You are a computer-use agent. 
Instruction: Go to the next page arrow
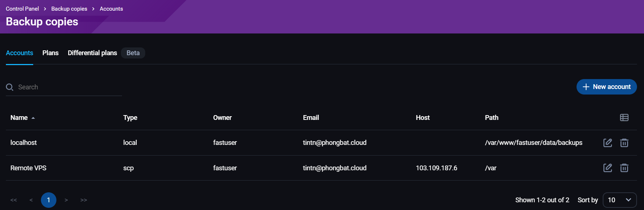click(66, 200)
